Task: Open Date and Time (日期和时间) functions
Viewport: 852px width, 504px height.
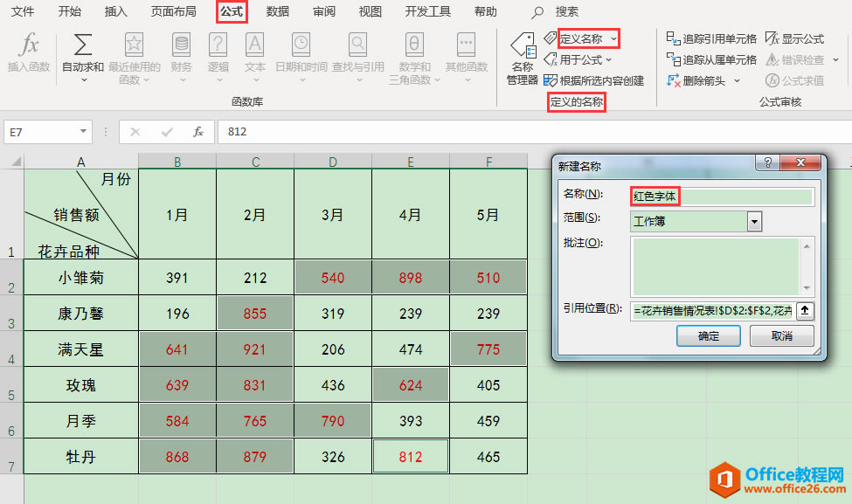Action: [301, 58]
